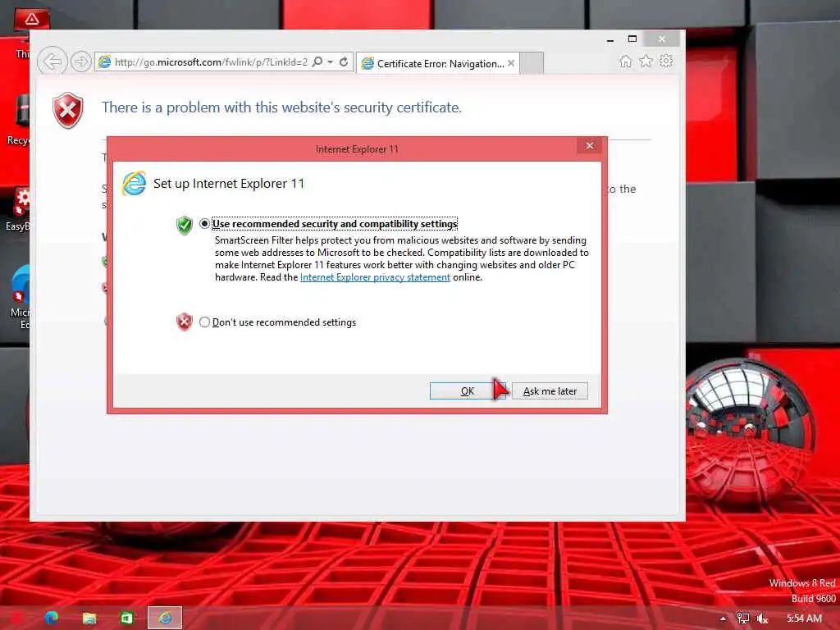Click the address bar search magnifier icon
Image resolution: width=840 pixels, height=630 pixels.
point(317,62)
